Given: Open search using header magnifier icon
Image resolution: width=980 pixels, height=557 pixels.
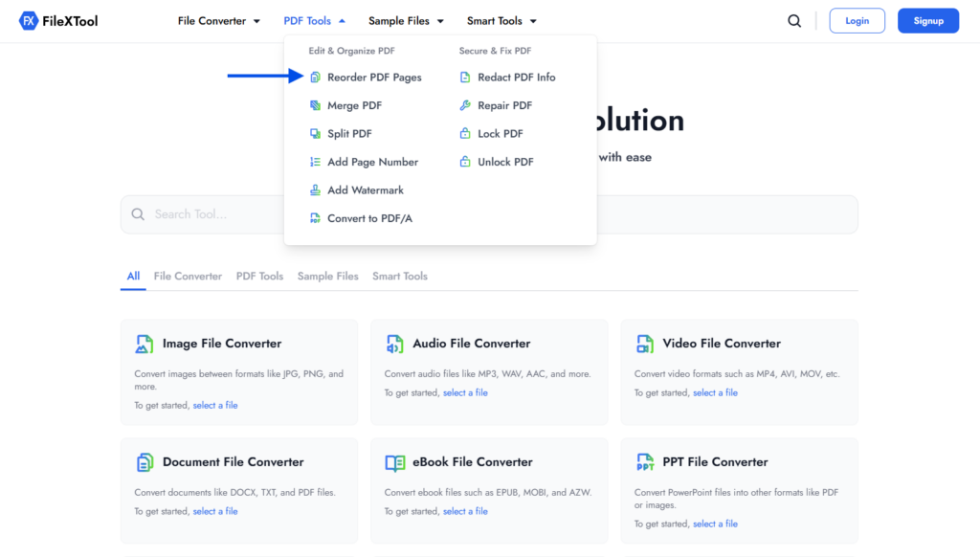Looking at the screenshot, I should (x=794, y=21).
